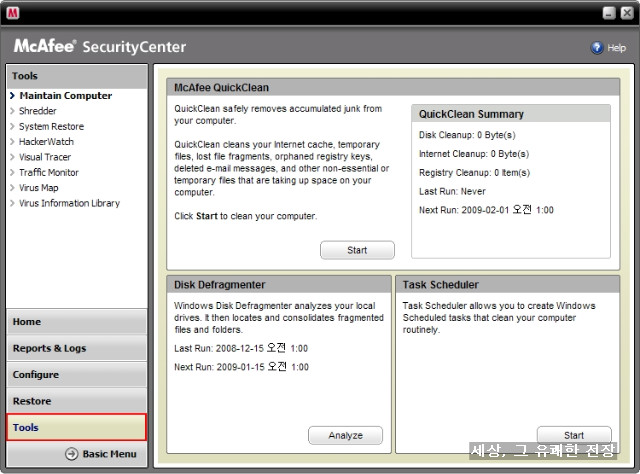Select the Restore menu item
640x474 pixels.
(77, 401)
